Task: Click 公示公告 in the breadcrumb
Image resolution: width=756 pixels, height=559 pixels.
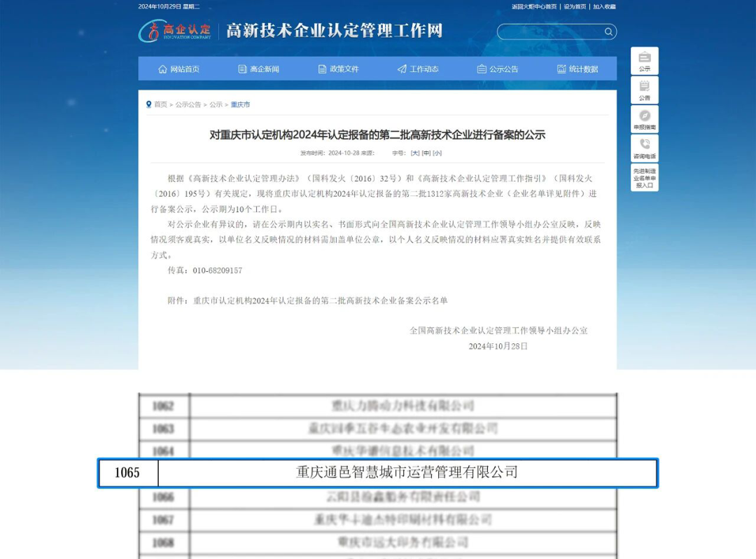Action: click(x=188, y=104)
